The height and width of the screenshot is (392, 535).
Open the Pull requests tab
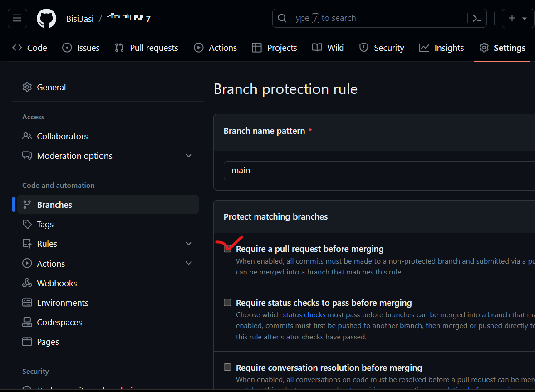click(147, 48)
